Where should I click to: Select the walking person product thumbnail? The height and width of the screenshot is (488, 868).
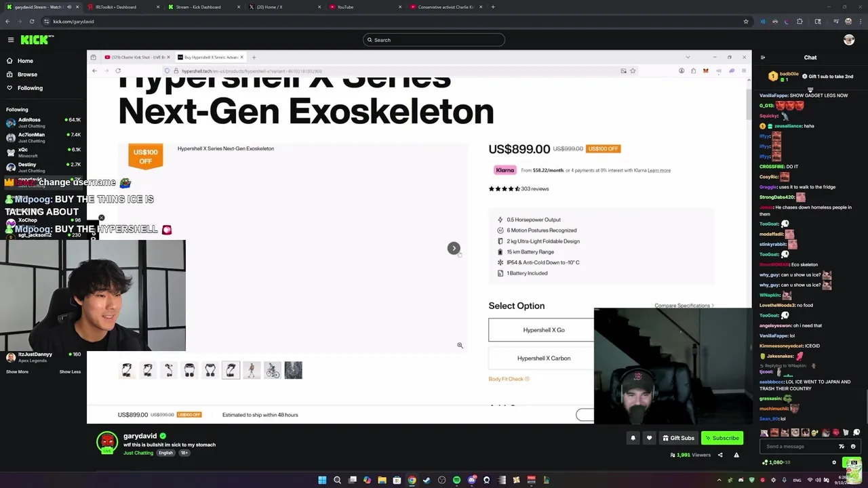pyautogui.click(x=252, y=370)
